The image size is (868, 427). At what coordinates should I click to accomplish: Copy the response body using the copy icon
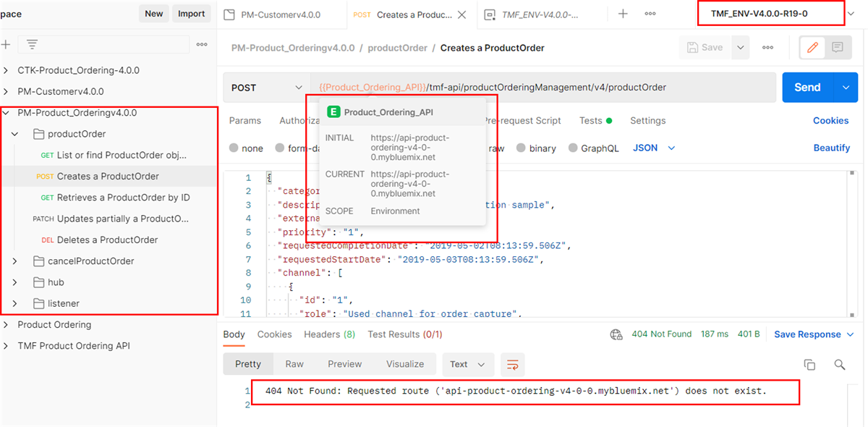(809, 364)
